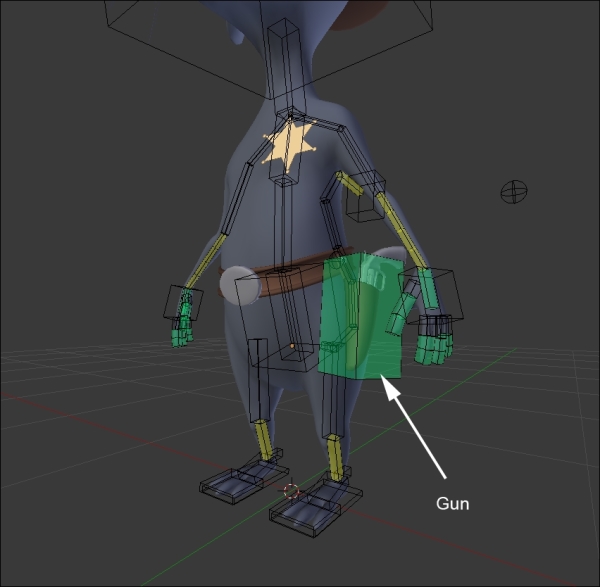Select the spine bone below the star

point(283,226)
